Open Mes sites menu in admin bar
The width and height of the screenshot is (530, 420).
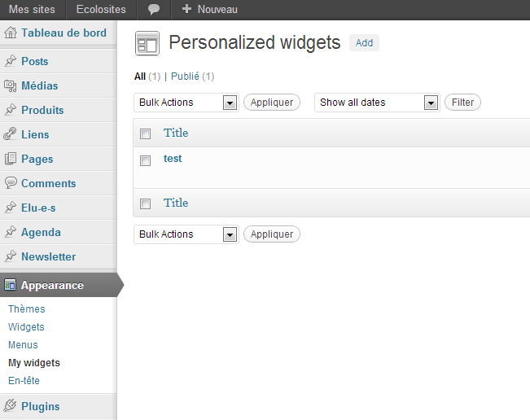(32, 10)
